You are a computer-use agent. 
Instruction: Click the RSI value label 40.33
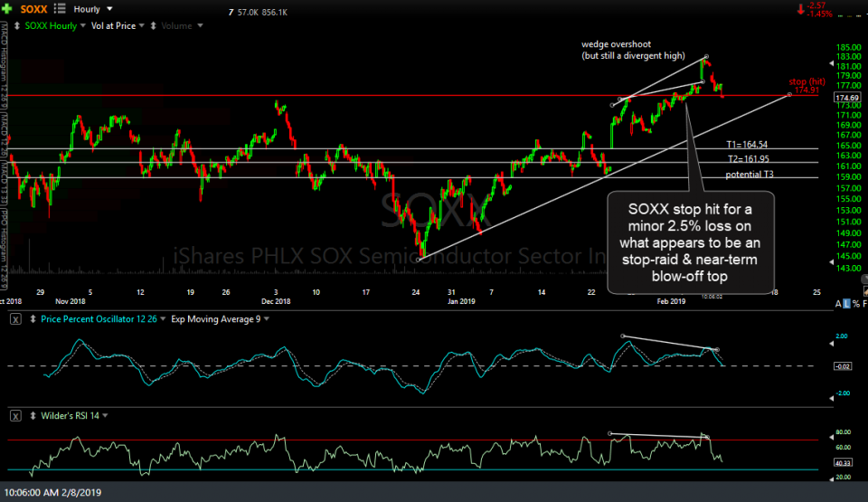pyautogui.click(x=843, y=463)
